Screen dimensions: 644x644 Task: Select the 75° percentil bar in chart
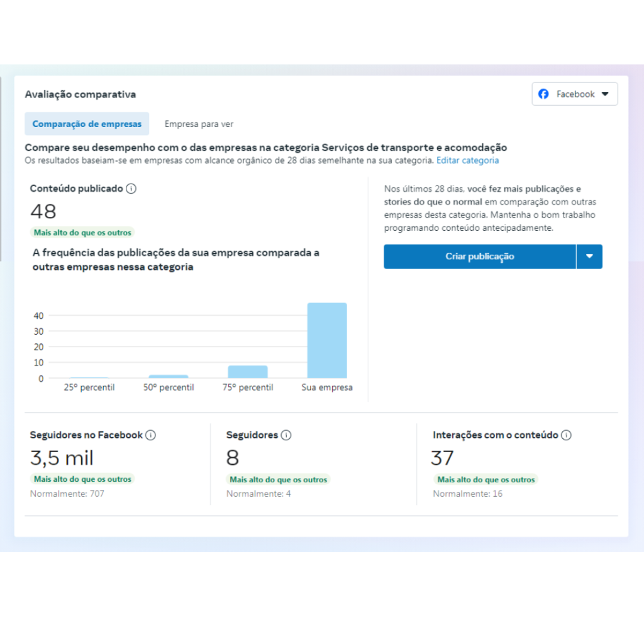248,372
